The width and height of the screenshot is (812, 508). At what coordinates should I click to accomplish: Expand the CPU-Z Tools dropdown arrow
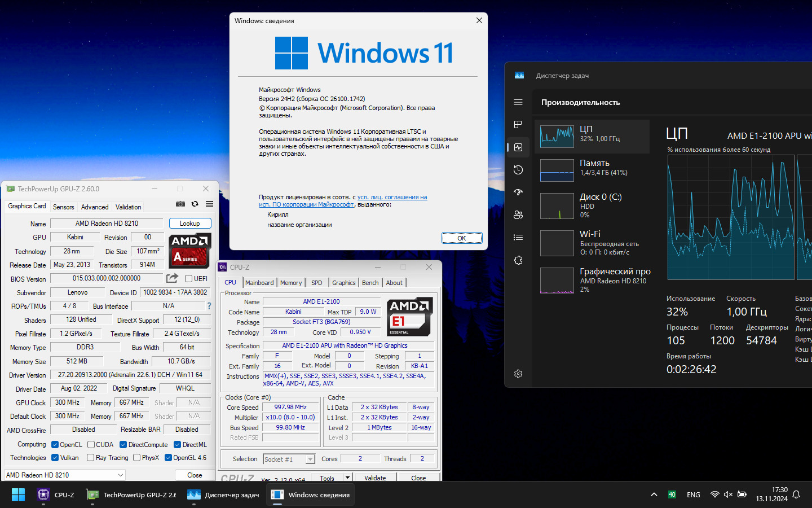tap(347, 478)
